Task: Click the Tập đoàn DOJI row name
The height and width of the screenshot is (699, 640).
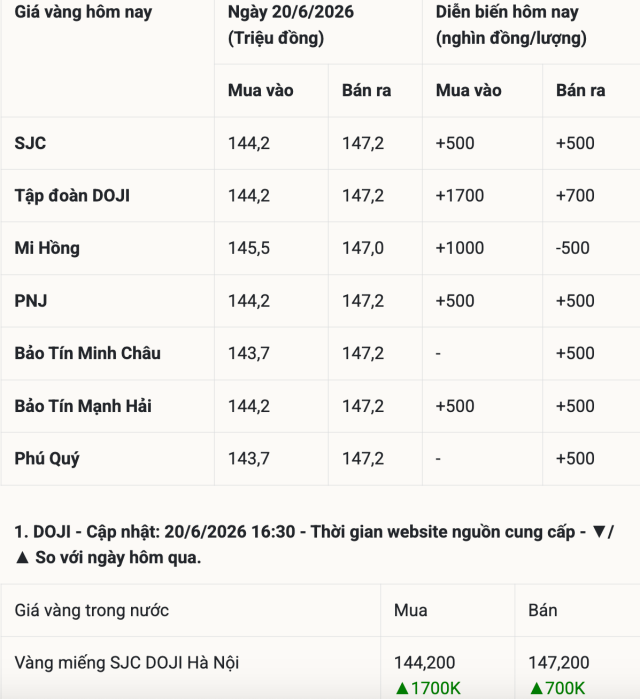Action: (x=72, y=196)
